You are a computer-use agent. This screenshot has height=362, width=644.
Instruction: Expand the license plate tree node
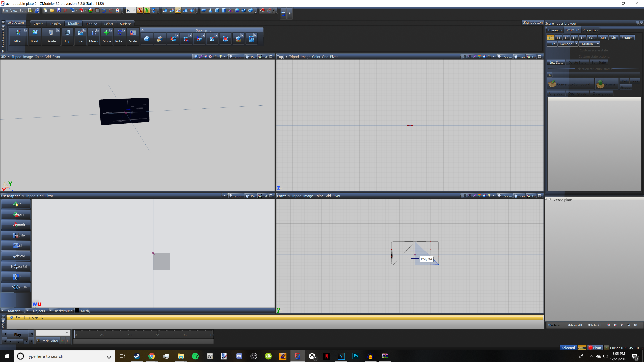click(546, 199)
